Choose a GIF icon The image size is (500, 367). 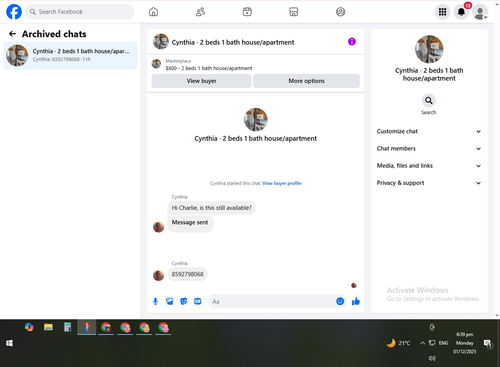(x=198, y=301)
